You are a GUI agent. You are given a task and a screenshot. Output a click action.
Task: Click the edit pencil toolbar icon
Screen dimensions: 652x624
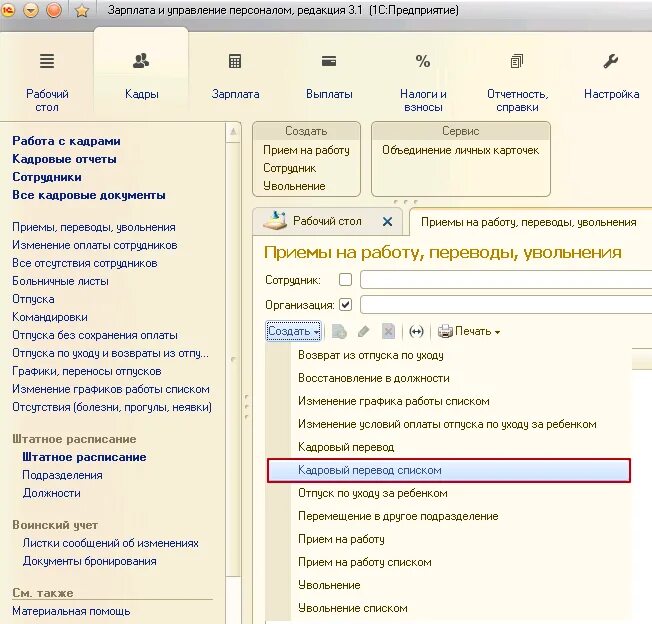[x=363, y=331]
